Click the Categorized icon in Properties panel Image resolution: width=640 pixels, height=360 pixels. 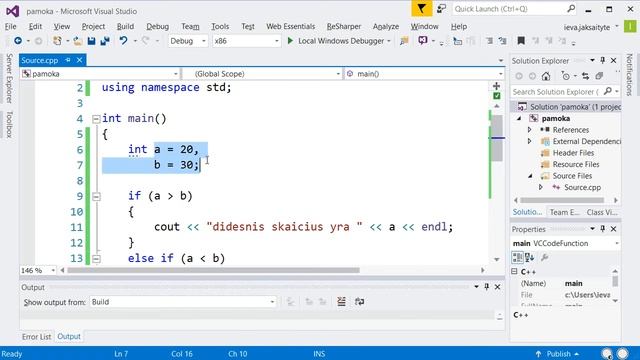tap(517, 257)
